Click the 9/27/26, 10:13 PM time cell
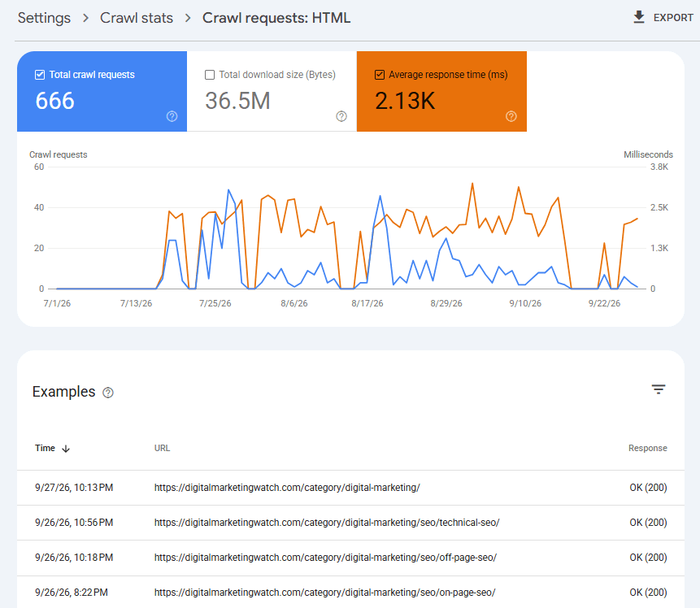Image resolution: width=700 pixels, height=608 pixels. pyautogui.click(x=74, y=488)
